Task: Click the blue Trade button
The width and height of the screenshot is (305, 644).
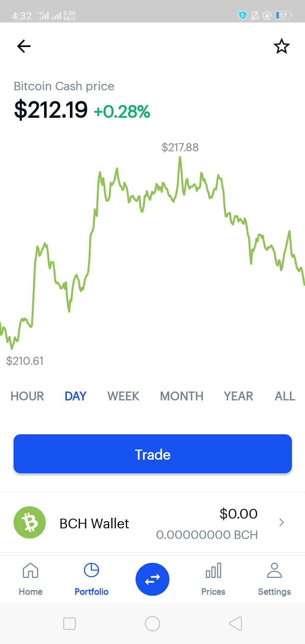Action: pyautogui.click(x=152, y=454)
